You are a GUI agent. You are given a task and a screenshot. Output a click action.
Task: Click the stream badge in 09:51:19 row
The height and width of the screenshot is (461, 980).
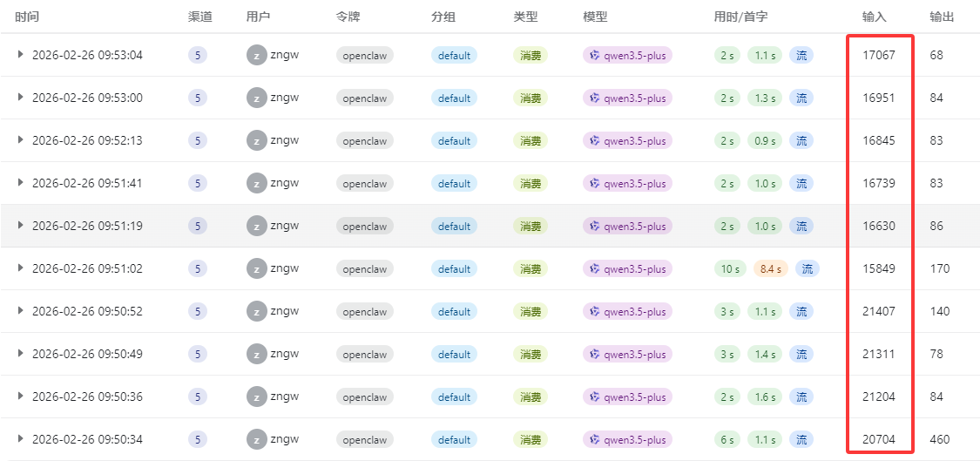click(801, 226)
